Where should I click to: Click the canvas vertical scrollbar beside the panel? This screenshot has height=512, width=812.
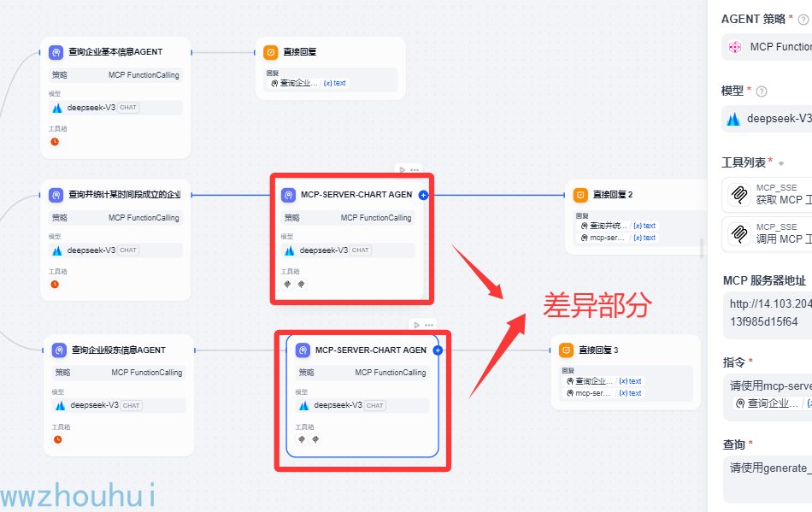click(x=702, y=249)
